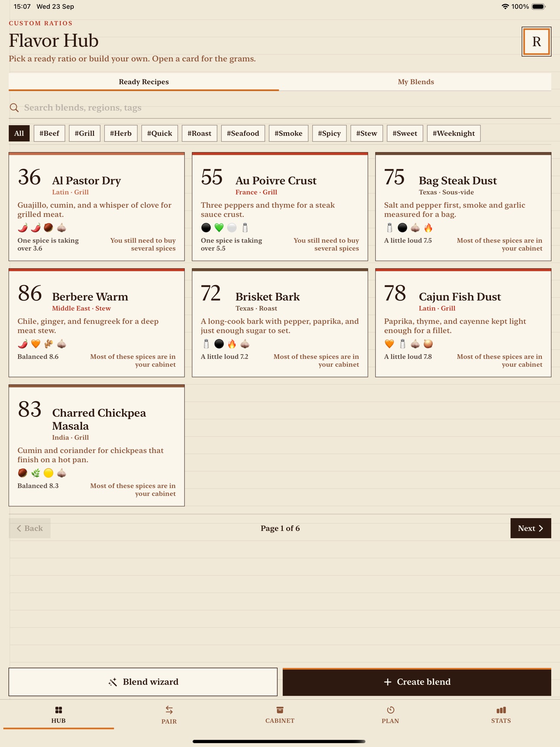Screen dimensions: 560x747
Task: Toggle the #Sweet filter chip
Action: [405, 133]
